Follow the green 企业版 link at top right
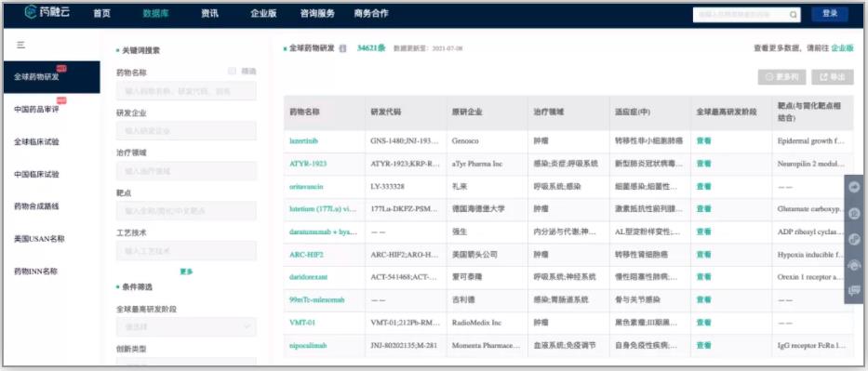 tap(842, 48)
